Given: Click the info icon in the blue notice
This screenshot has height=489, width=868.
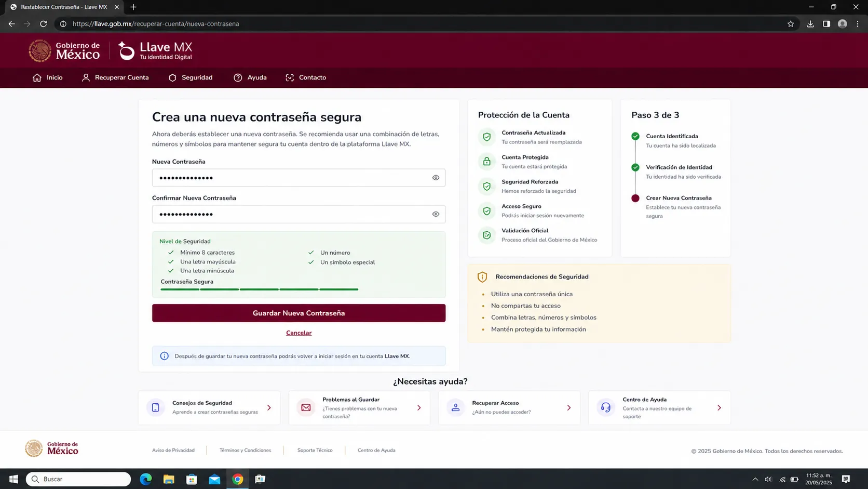Looking at the screenshot, I should (164, 356).
